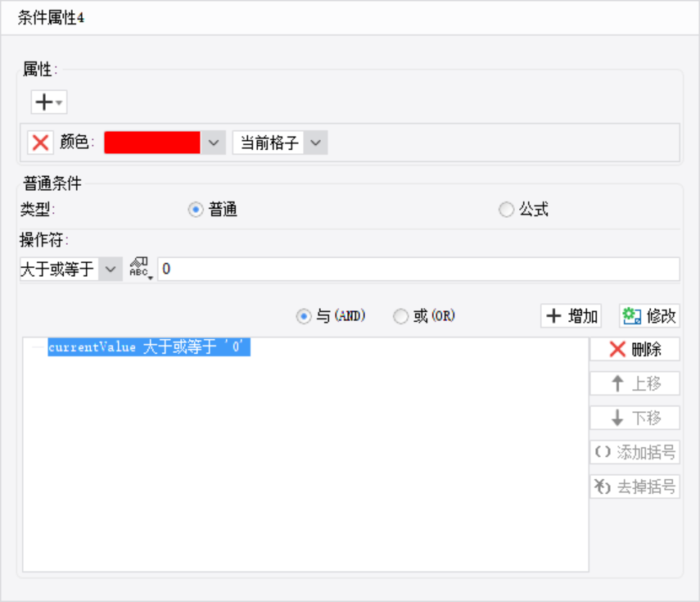Screen dimensions: 700x602
Task: Choose the 与(AND) radio option
Action: (304, 316)
